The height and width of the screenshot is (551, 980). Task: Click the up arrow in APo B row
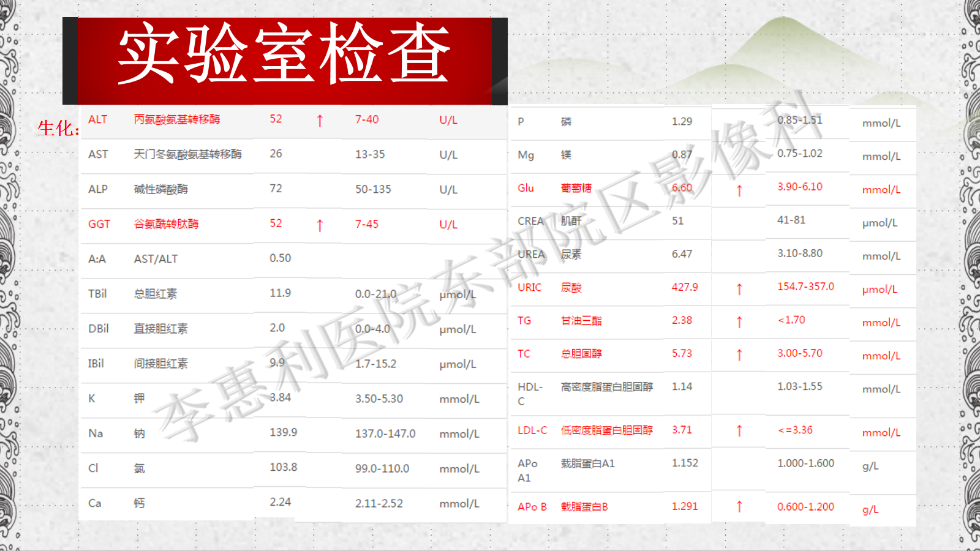739,506
